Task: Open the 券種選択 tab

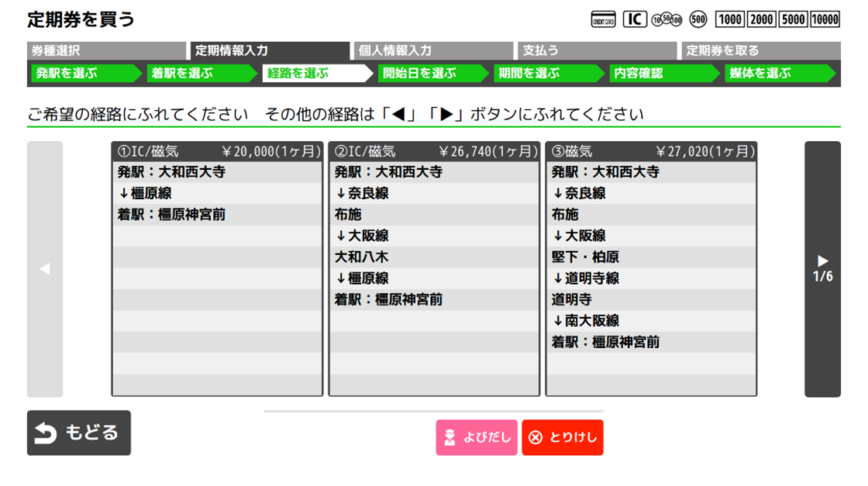Action: (x=107, y=51)
